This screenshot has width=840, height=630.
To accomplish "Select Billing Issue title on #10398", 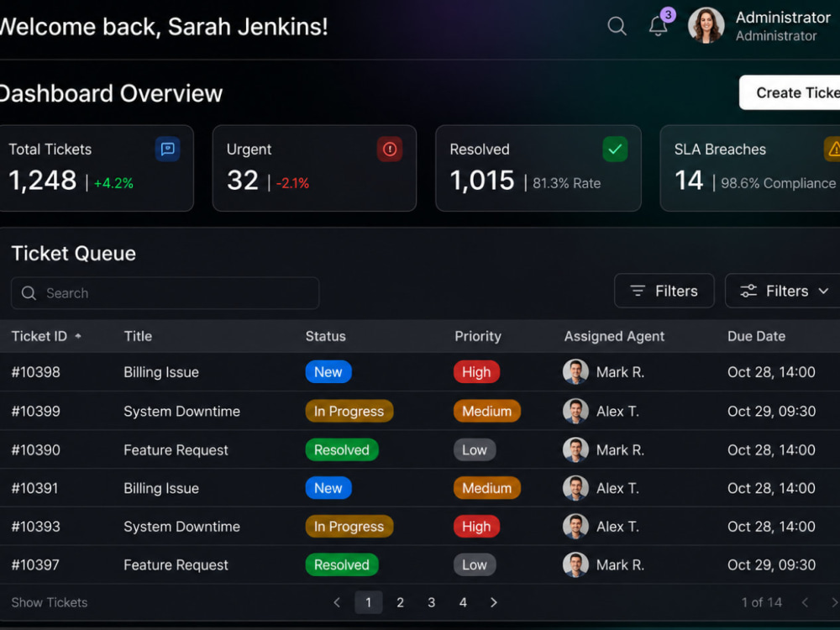I will tap(161, 372).
